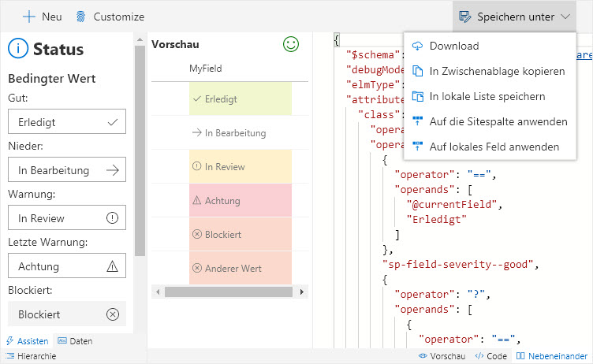This screenshot has height=364, width=593.
Task: Select Auf lokales Feld anwenden
Action: point(494,147)
